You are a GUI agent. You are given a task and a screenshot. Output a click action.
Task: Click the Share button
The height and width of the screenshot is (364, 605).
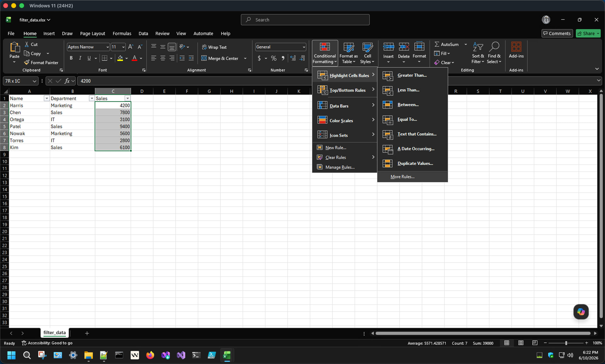point(588,33)
